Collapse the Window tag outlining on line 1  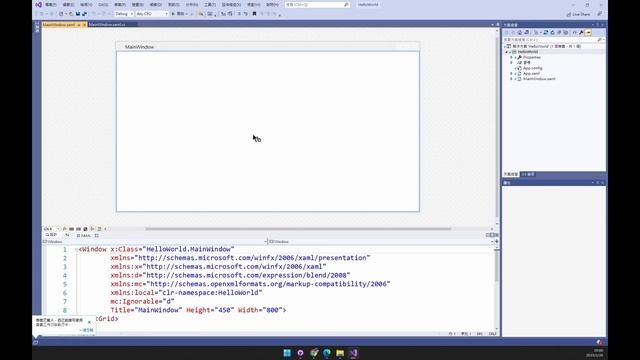coord(77,249)
